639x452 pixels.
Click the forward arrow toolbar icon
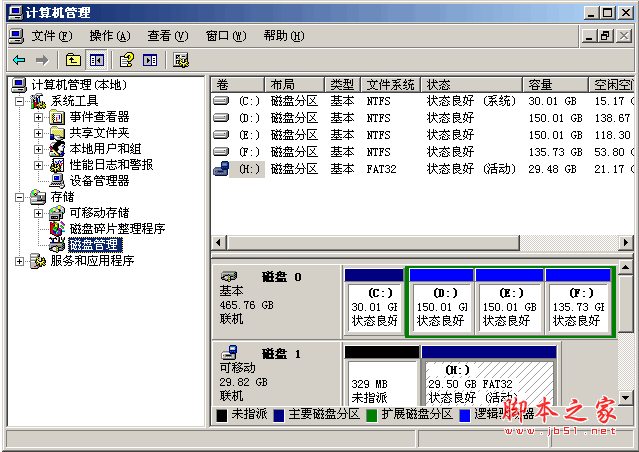pos(42,60)
